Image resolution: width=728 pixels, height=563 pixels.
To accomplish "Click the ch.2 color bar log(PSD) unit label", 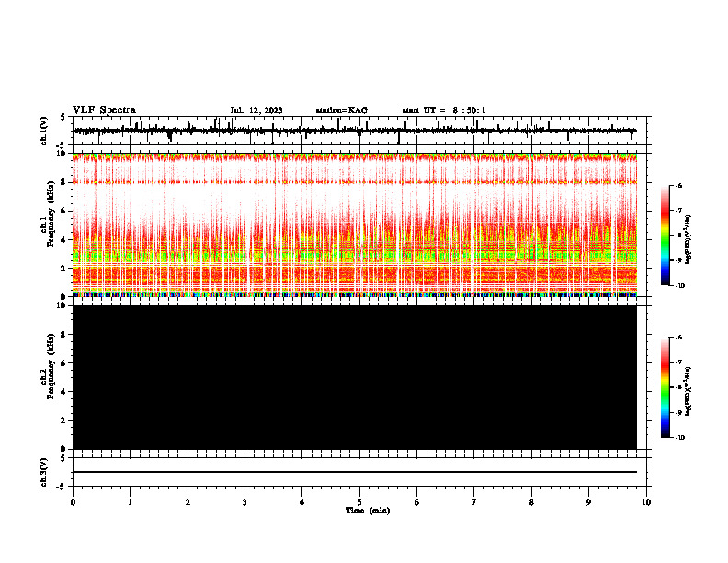I will click(x=688, y=391).
